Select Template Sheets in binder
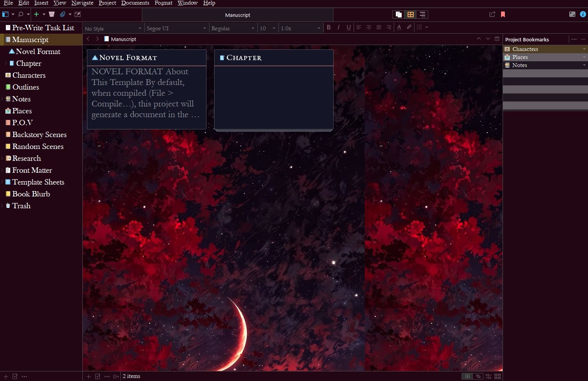Image resolution: width=588 pixels, height=381 pixels. (38, 182)
